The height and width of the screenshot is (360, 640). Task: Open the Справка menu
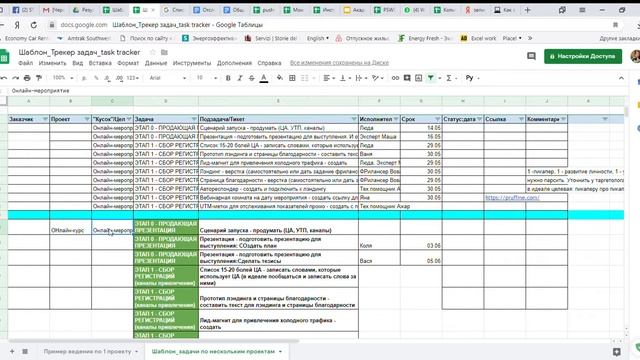coord(269,63)
